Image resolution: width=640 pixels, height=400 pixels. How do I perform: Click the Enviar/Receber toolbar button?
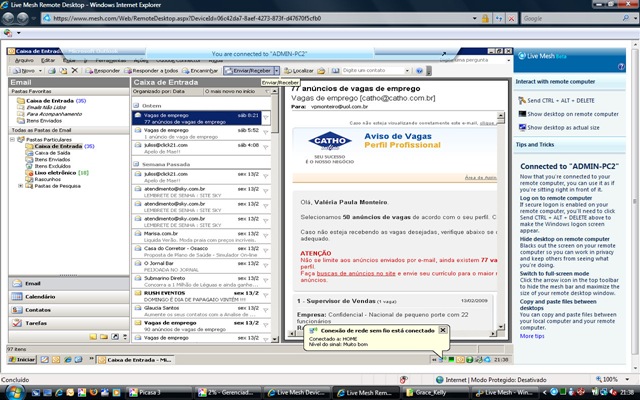tap(251, 71)
